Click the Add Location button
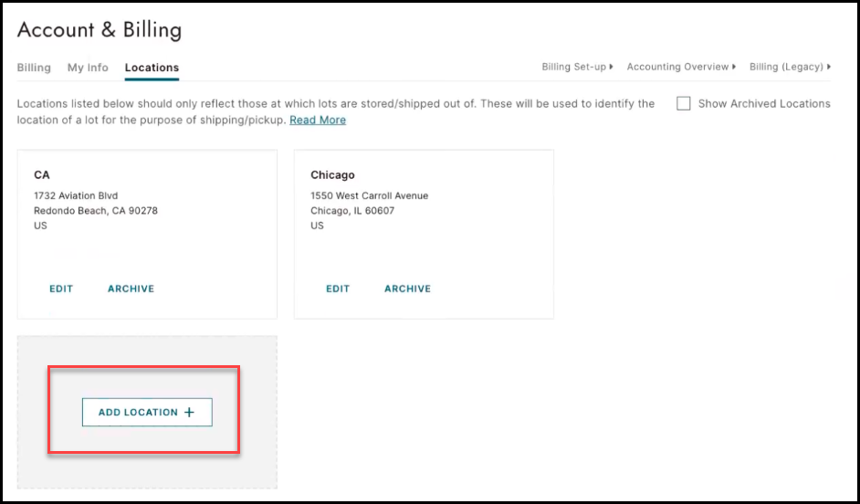This screenshot has width=860, height=504. [147, 413]
